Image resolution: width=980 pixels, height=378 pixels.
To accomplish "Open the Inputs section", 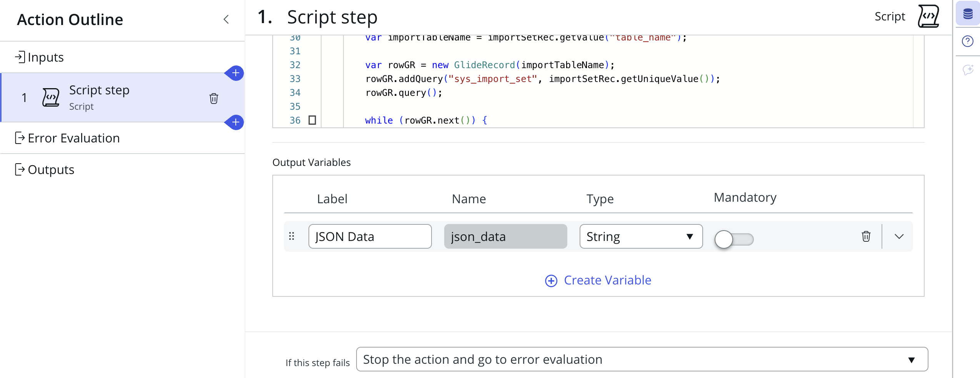I will (x=45, y=57).
